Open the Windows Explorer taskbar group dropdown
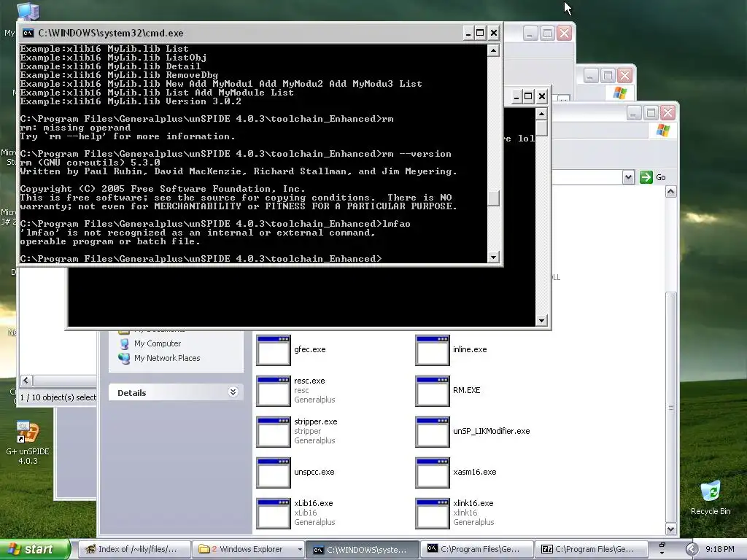 (300, 549)
